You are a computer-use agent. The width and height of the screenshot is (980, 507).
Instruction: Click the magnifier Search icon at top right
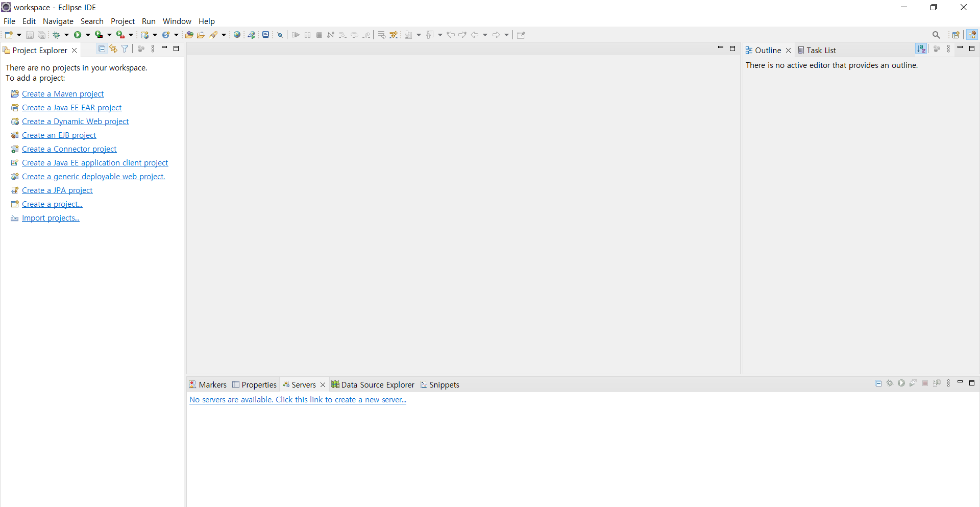pyautogui.click(x=936, y=35)
